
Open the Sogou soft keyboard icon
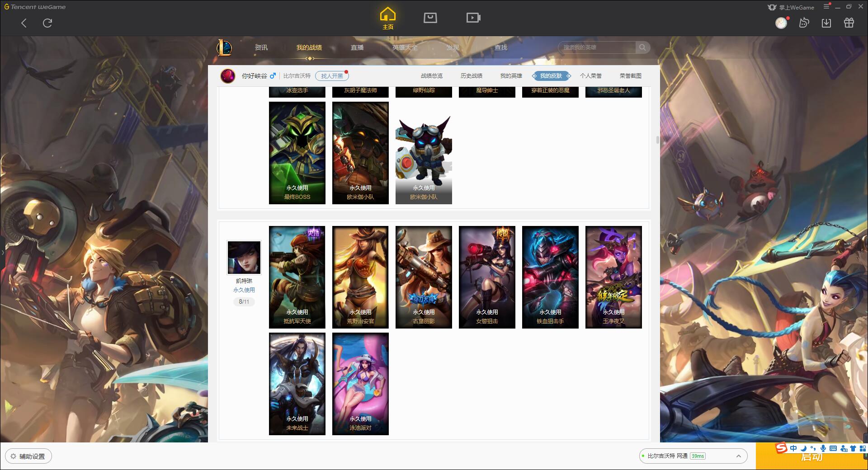(x=833, y=448)
